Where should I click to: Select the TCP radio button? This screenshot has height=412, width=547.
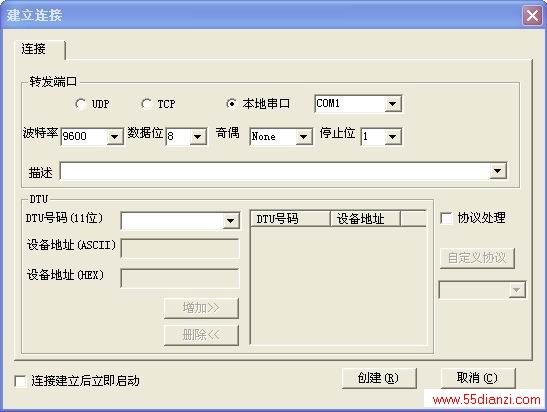(x=147, y=104)
